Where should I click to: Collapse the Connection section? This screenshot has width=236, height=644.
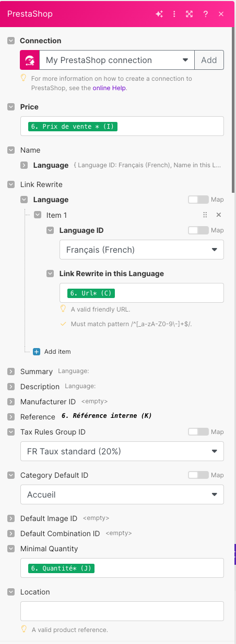11,41
